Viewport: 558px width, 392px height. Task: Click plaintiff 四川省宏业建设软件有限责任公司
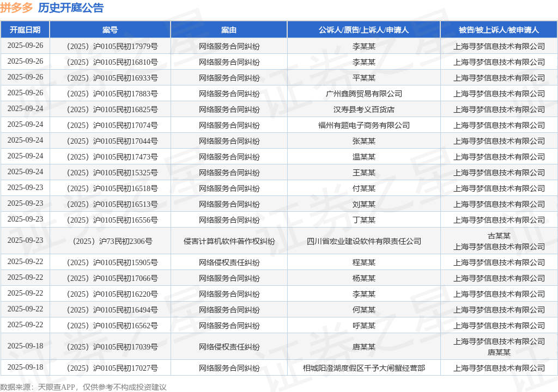363,241
